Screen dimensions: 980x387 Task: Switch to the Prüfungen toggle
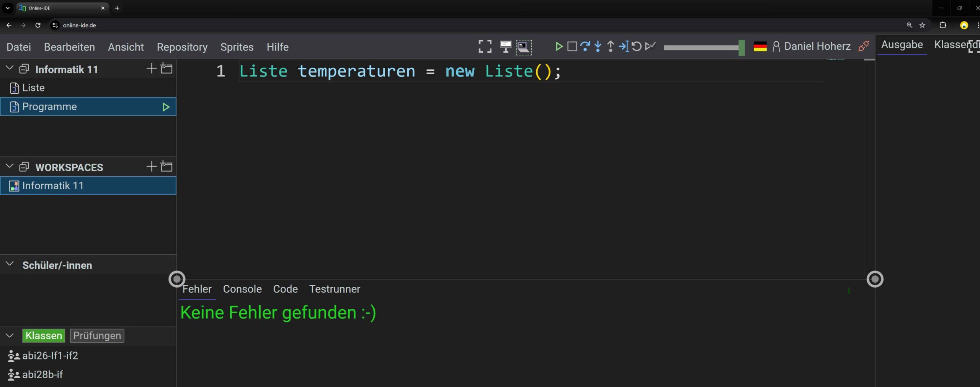coord(97,336)
